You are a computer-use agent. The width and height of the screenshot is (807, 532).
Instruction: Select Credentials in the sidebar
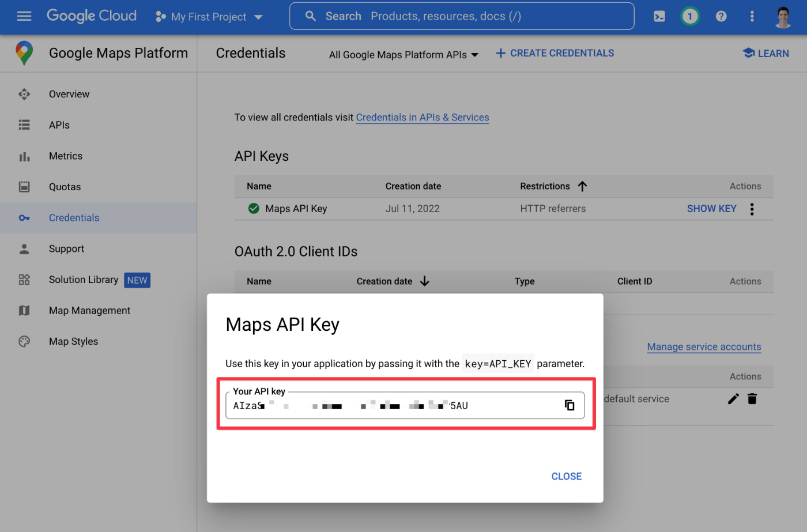(98, 218)
